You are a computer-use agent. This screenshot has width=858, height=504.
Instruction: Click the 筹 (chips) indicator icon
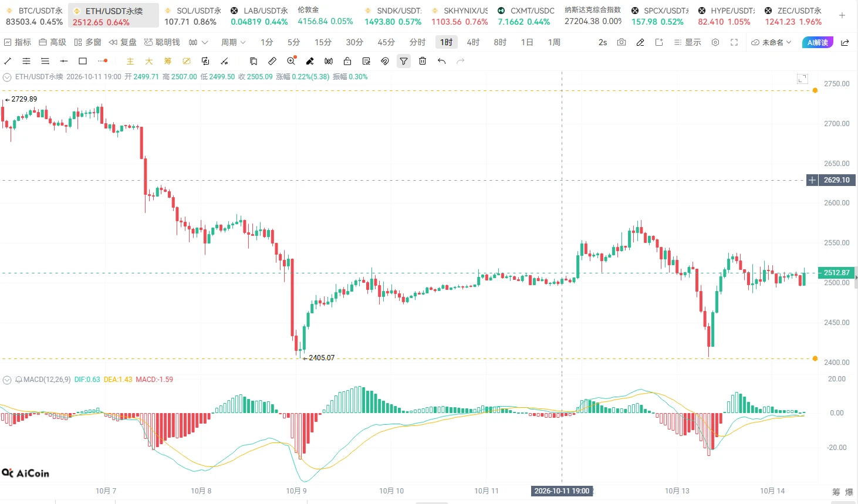(168, 61)
